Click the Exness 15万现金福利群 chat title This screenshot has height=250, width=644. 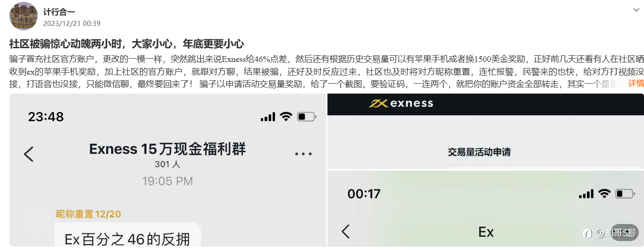click(168, 149)
